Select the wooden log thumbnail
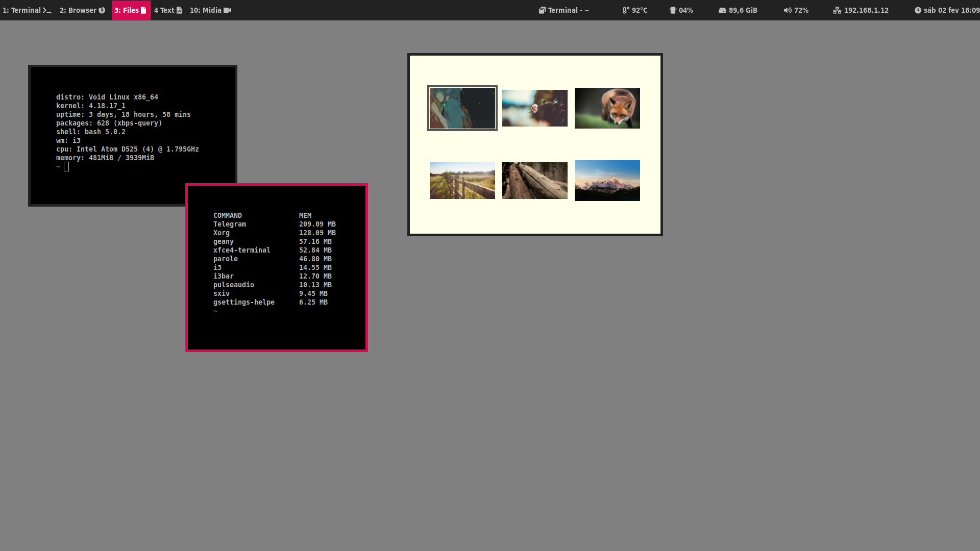Viewport: 980px width, 551px height. (x=535, y=181)
